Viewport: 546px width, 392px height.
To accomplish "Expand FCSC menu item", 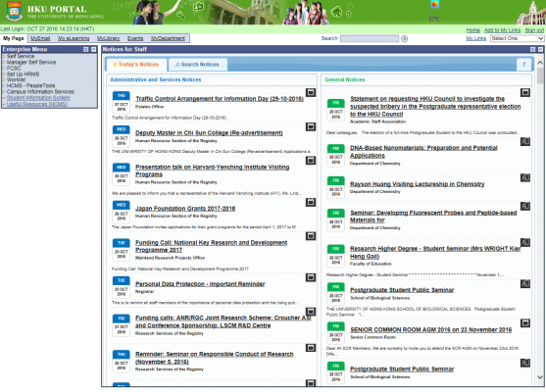I will click(x=14, y=69).
